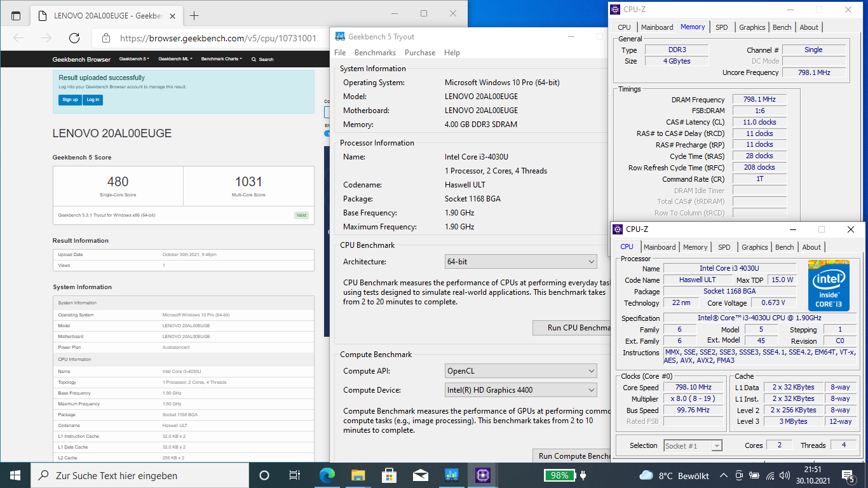Viewport: 868px width, 488px height.
Task: Open the Help menu in Geekbench 5
Action: pyautogui.click(x=452, y=53)
